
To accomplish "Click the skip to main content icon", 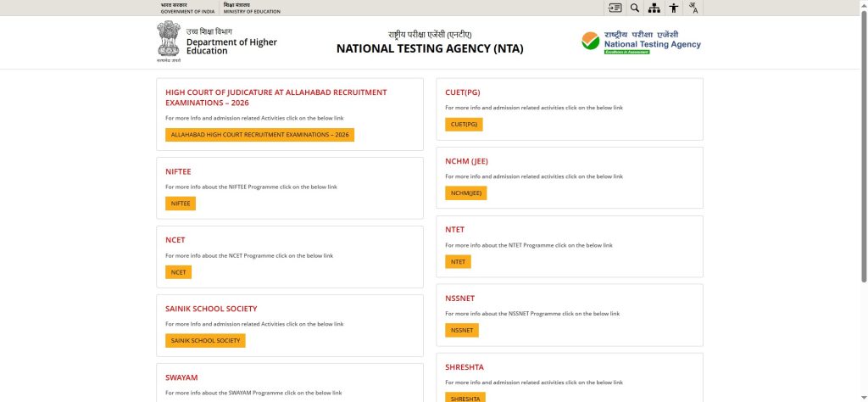I will (615, 8).
